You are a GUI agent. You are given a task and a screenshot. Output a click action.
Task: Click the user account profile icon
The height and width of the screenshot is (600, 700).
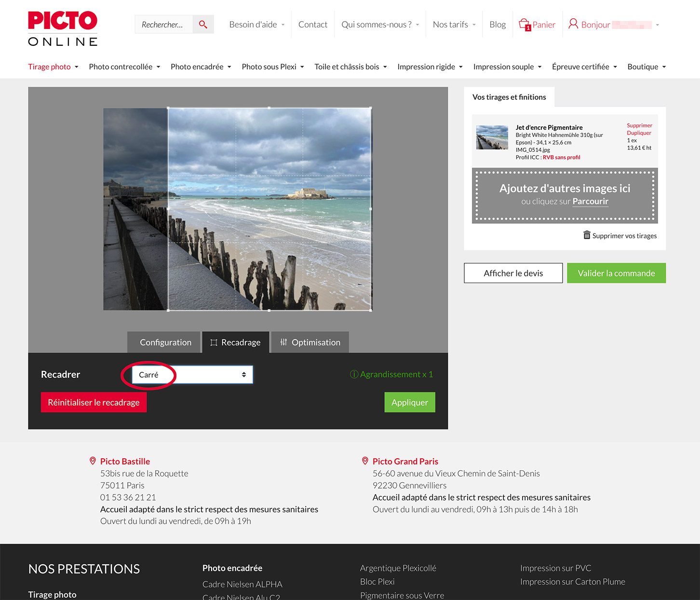[x=573, y=24]
